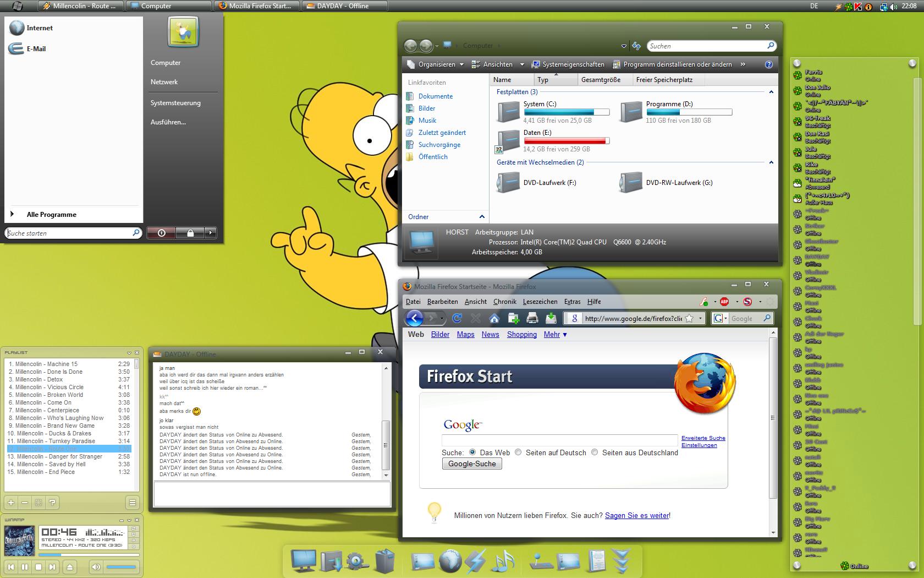Open Firefox Bearbeiten menu
Viewport: 924px width, 578px height.
(442, 302)
